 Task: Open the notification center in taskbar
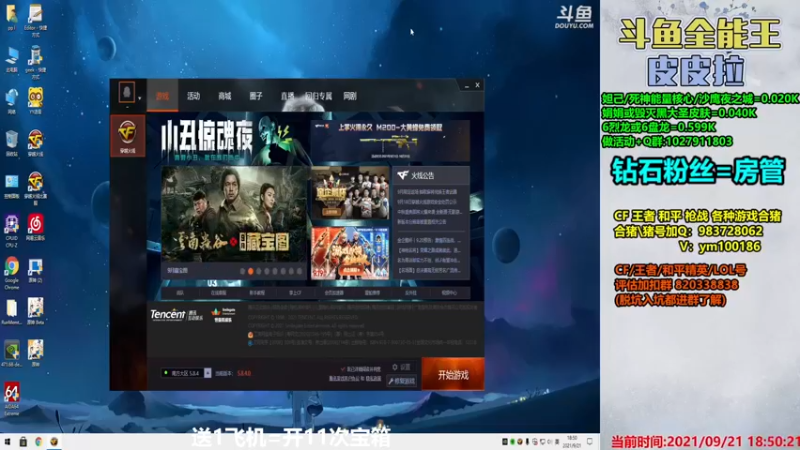click(x=590, y=442)
